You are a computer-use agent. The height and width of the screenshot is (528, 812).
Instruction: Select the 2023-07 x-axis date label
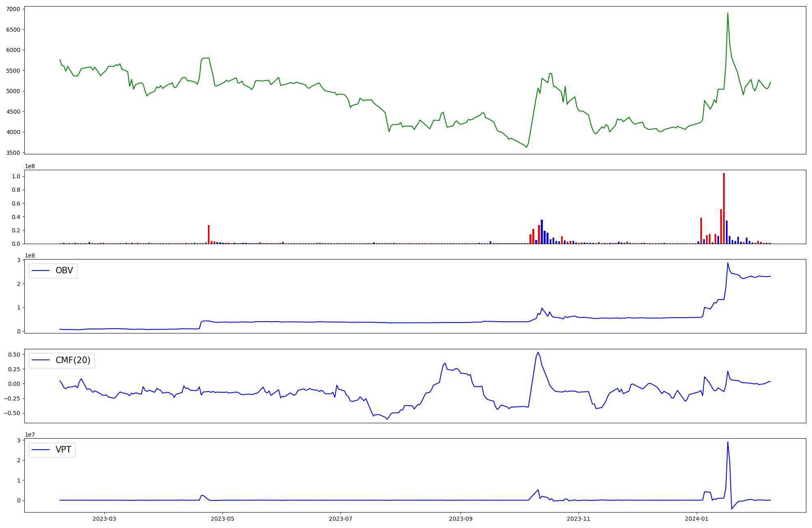pos(340,519)
